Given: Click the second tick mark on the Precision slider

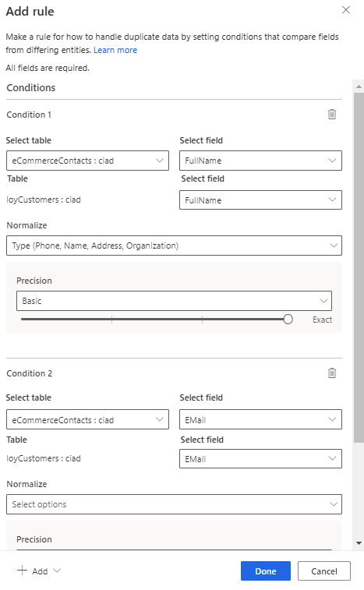Looking at the screenshot, I should [202, 320].
